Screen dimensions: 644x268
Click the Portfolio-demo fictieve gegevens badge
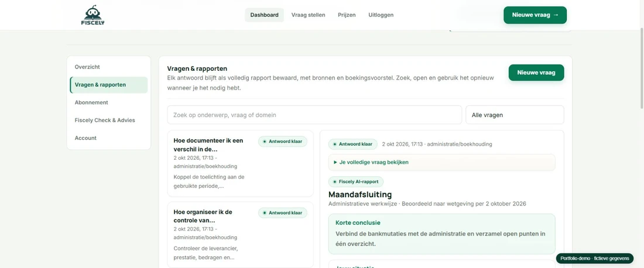click(x=595, y=258)
